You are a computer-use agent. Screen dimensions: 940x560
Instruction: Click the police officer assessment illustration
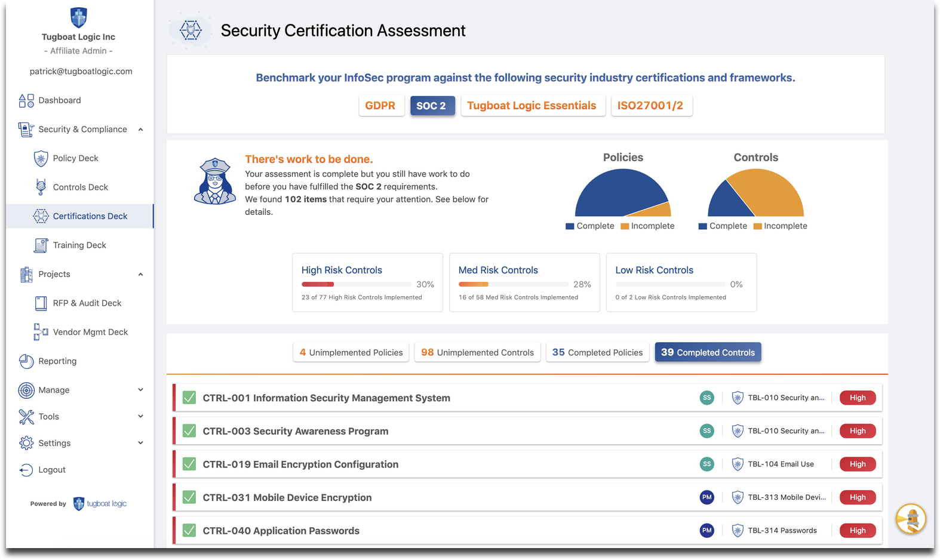point(215,181)
